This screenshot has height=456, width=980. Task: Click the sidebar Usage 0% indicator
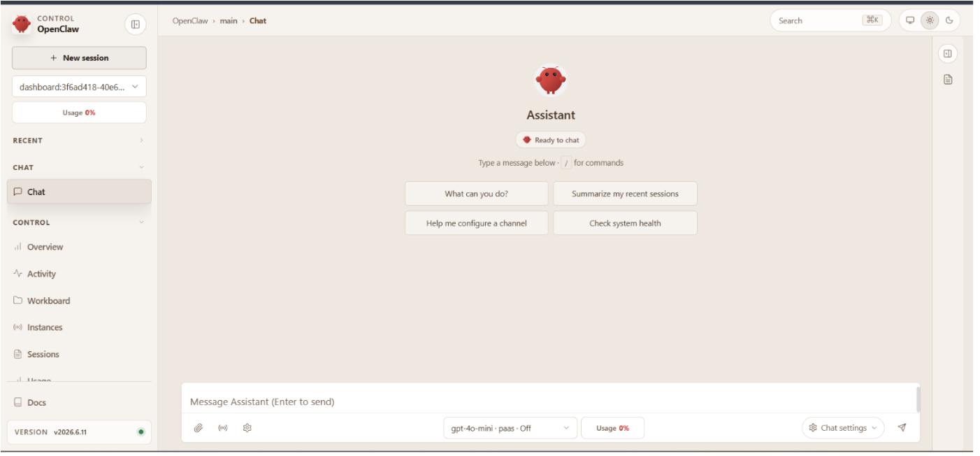(x=79, y=113)
